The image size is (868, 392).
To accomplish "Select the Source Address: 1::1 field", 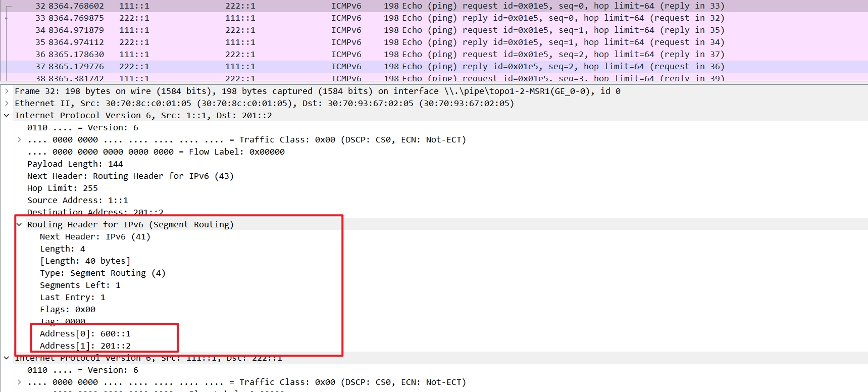I will click(x=77, y=200).
